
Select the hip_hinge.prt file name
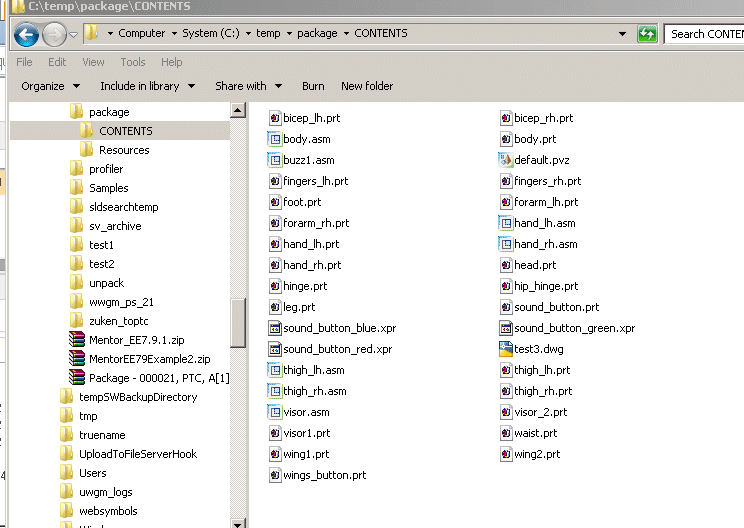(x=546, y=286)
